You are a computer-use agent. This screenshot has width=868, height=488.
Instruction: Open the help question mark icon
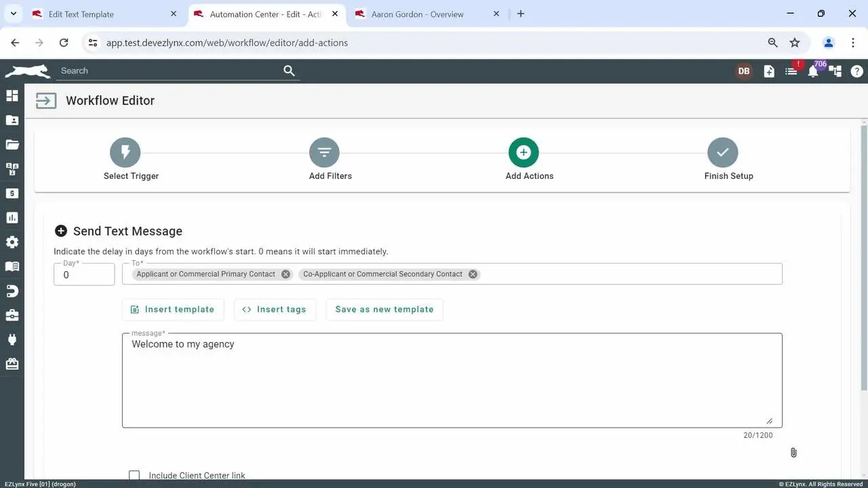(x=856, y=71)
